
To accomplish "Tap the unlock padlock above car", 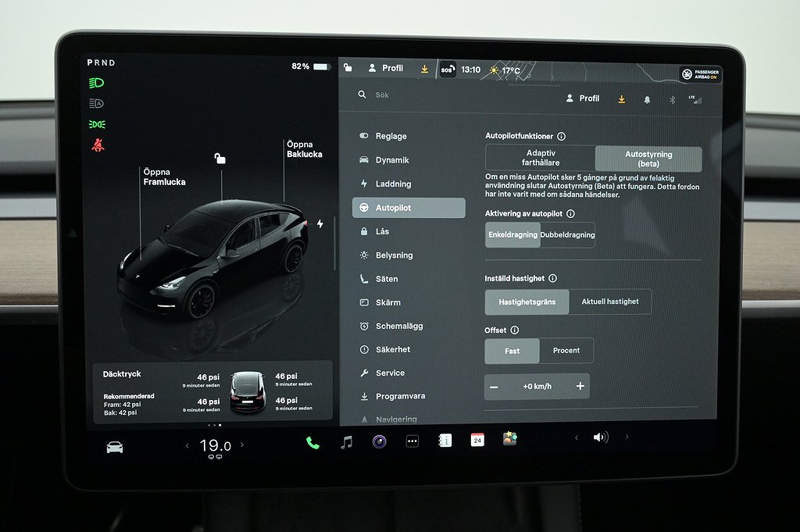I will [220, 159].
